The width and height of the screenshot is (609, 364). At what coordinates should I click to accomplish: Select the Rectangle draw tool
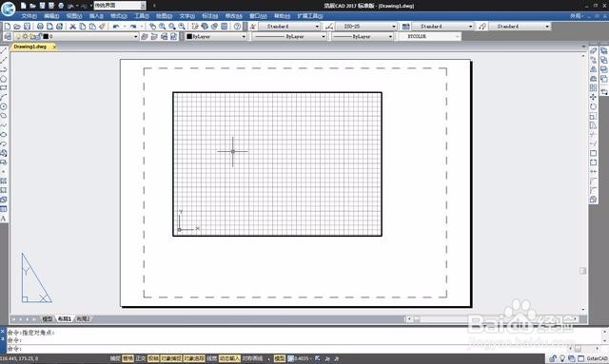click(4, 87)
